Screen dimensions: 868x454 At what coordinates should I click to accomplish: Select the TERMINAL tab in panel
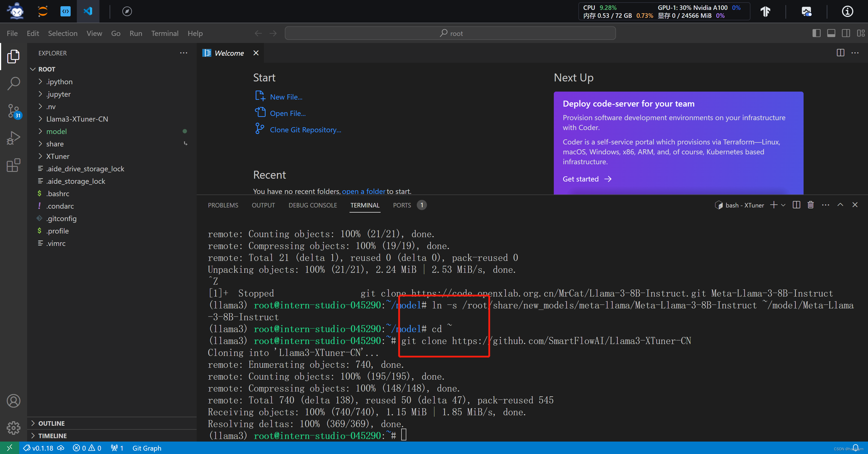click(364, 205)
